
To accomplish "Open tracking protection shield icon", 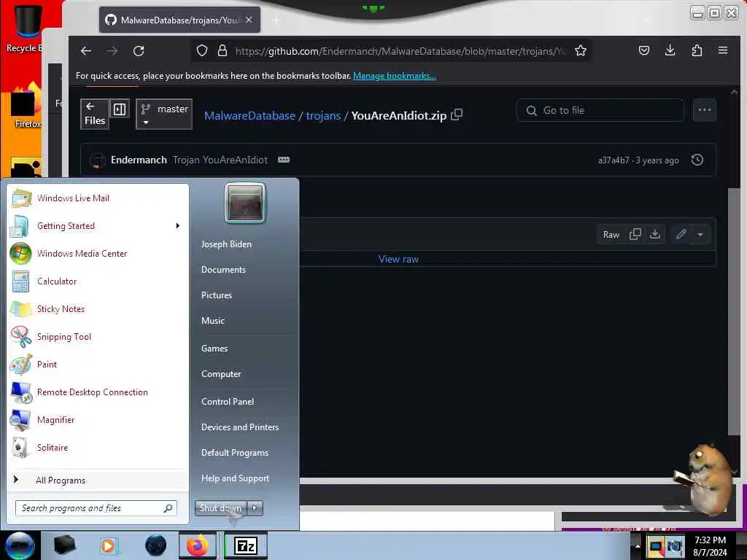I will pyautogui.click(x=202, y=50).
